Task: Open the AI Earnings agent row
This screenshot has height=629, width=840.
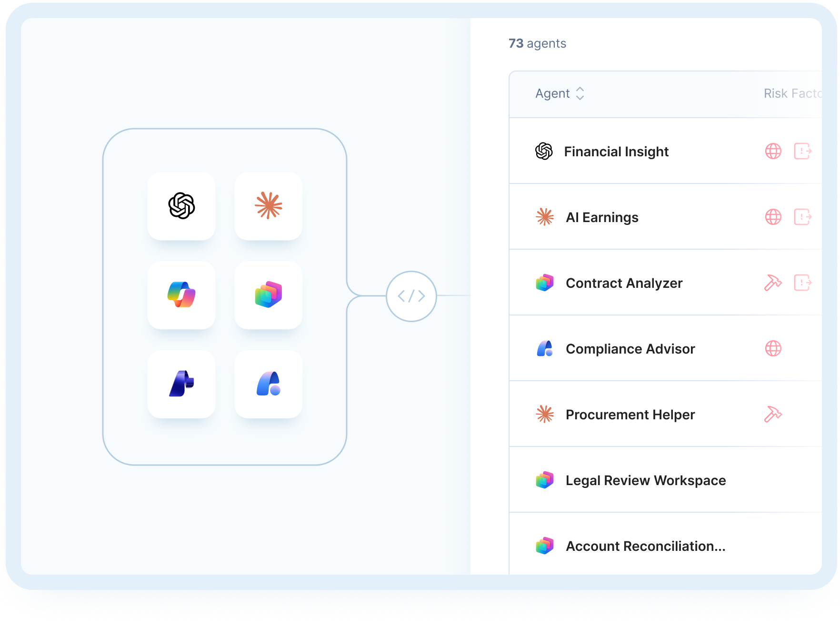Action: 666,217
